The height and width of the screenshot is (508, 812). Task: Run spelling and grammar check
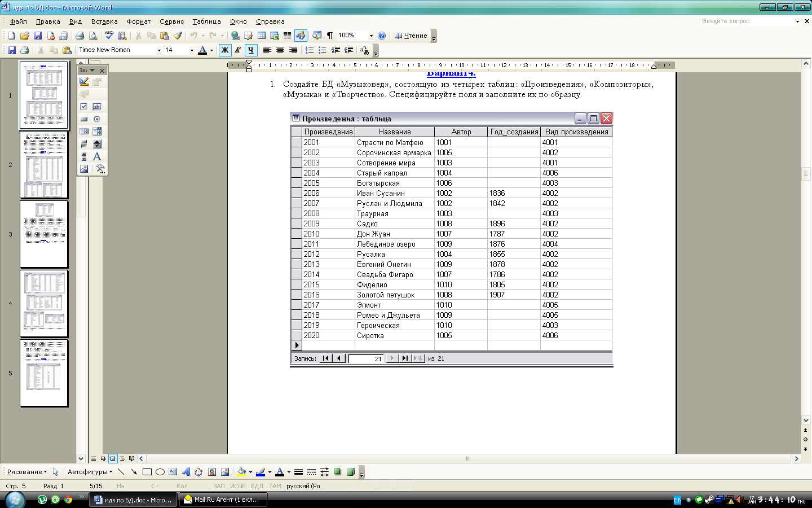(x=109, y=36)
